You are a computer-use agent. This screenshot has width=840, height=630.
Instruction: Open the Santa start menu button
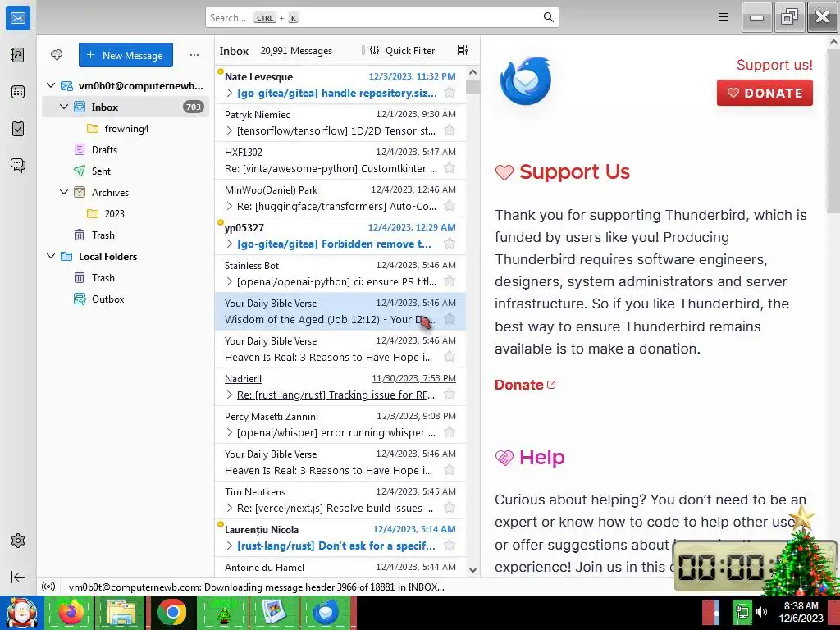[21, 612]
